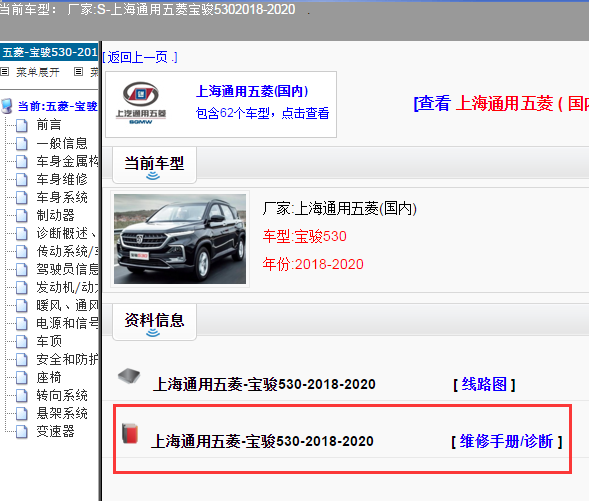Click page icon next to 制动器
This screenshot has height=501, width=589.
point(22,215)
